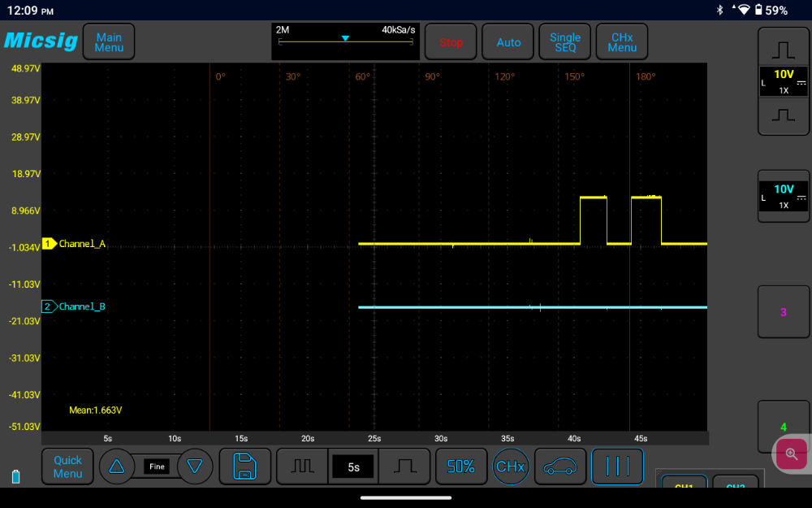Decrease channel 1 volts/div with small pulse icon
This screenshot has width=812, height=508.
click(784, 115)
